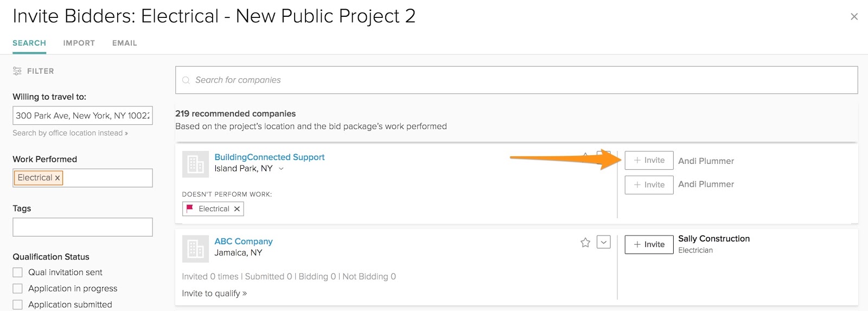
Task: Expand the Island Park, NY location dropdown
Action: click(x=281, y=169)
